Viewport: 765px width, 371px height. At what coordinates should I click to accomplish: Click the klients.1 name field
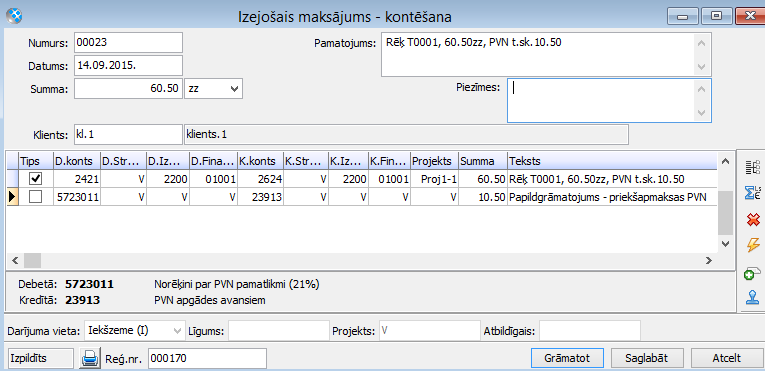pos(406,134)
